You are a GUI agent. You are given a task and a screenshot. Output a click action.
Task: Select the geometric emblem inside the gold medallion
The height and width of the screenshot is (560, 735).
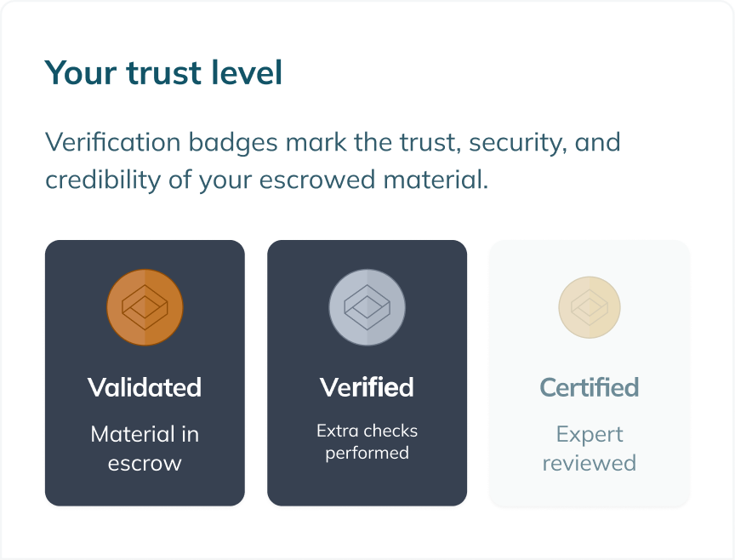(590, 307)
